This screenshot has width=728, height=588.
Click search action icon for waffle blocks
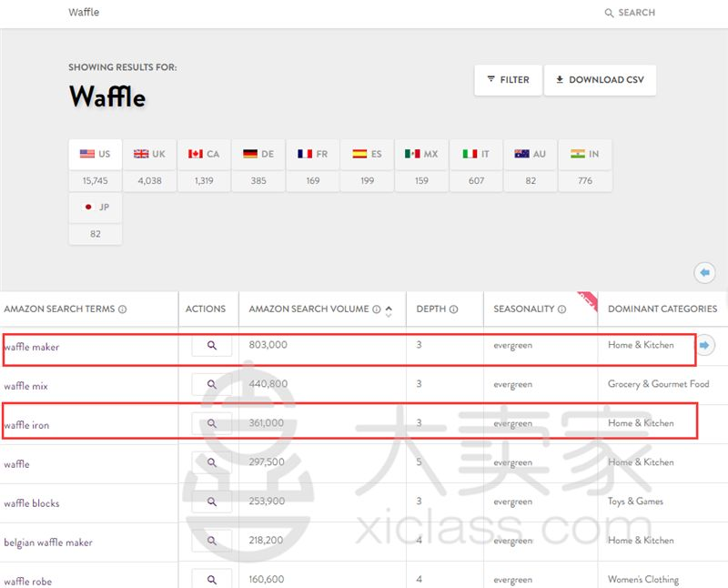(212, 502)
